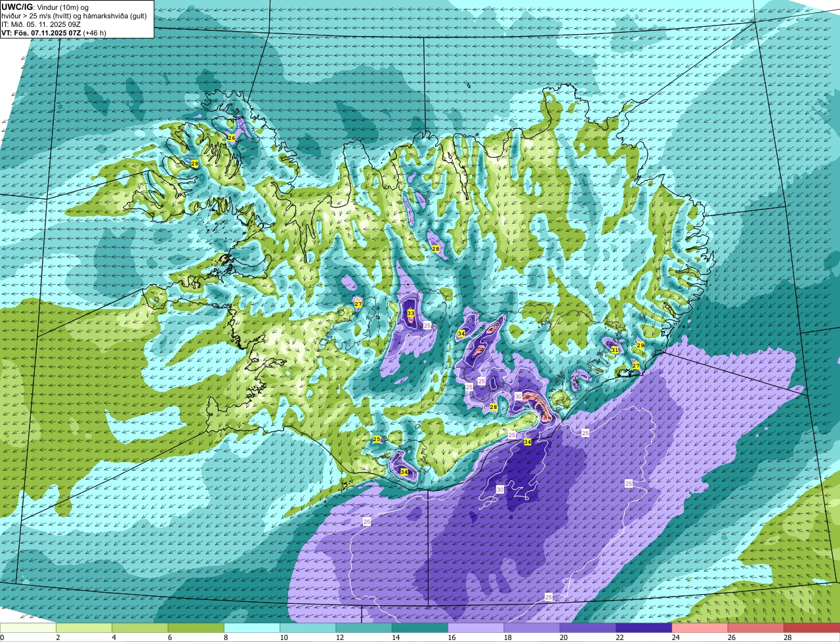The height and width of the screenshot is (642, 840).
Task: Pick the 22–24 m/s dark indigo swatch
Action: pos(644,628)
